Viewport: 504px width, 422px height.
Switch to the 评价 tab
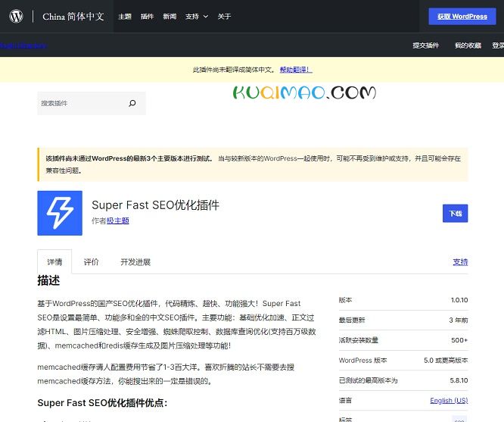point(92,262)
